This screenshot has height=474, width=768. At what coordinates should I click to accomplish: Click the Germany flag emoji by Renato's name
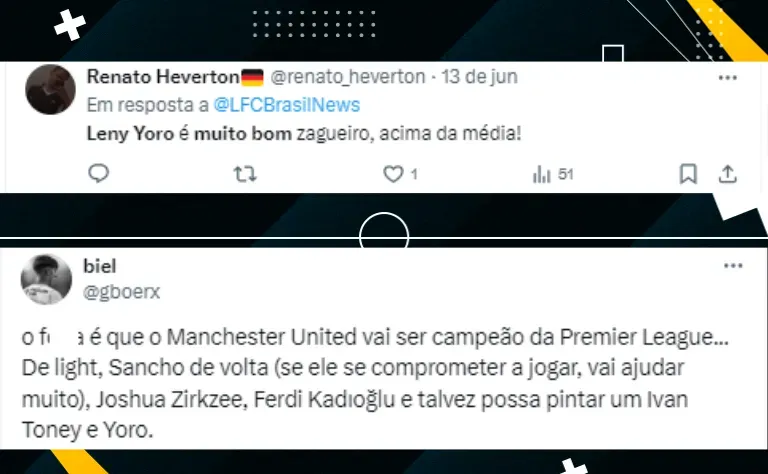pos(252,77)
